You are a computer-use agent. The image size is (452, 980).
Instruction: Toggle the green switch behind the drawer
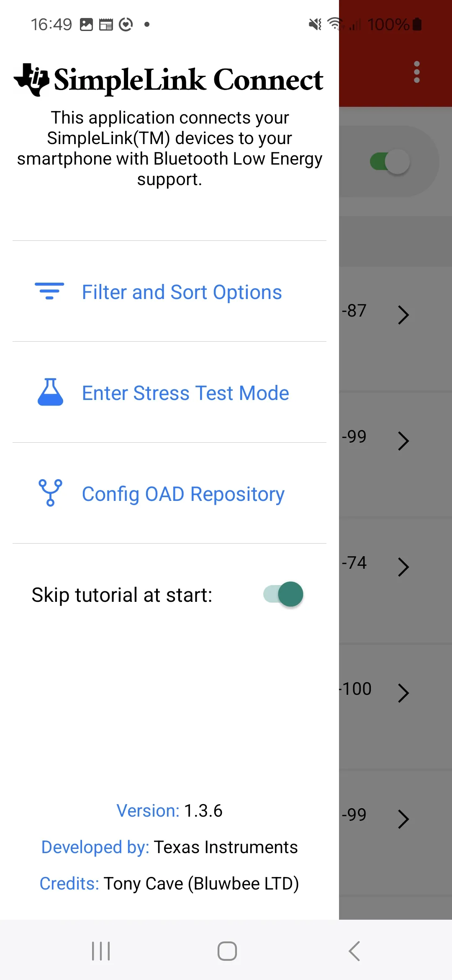coord(390,162)
